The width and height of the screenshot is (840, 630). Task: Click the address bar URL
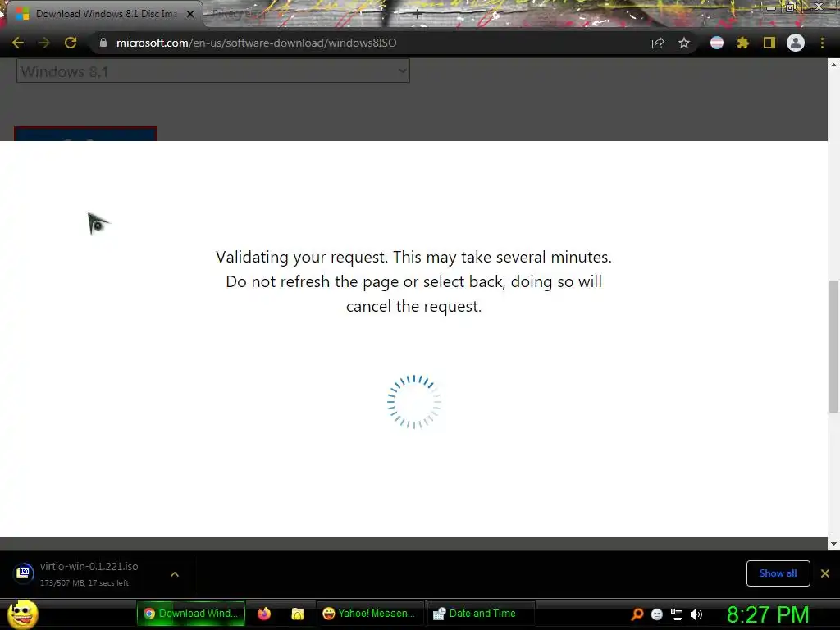256,43
